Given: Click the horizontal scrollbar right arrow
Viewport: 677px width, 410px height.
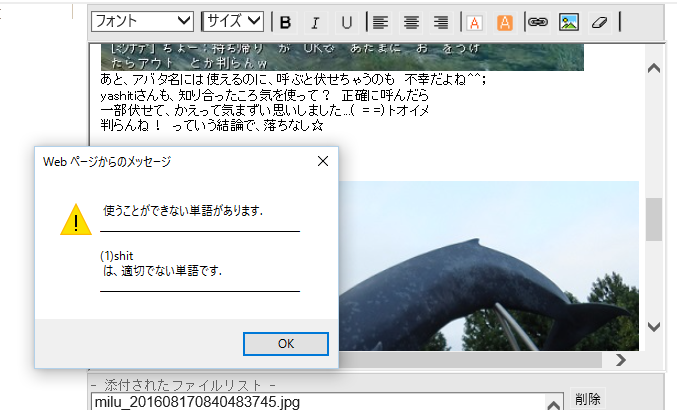Looking at the screenshot, I should point(620,359).
